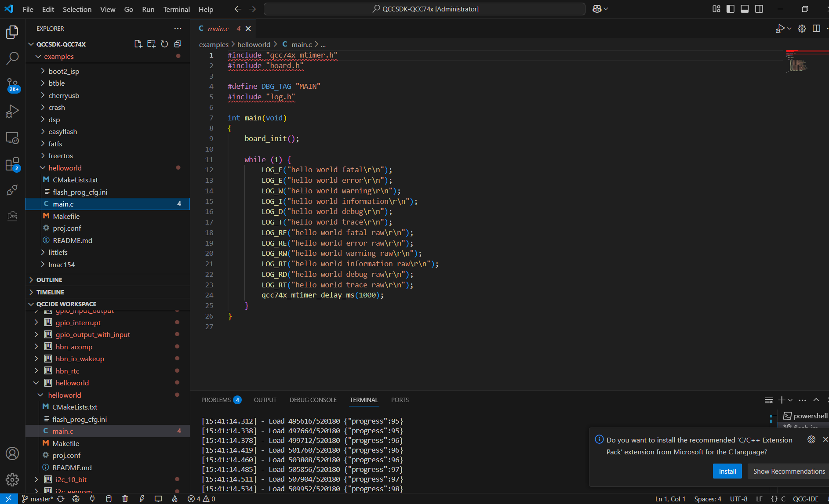The image size is (829, 504).
Task: Collapse the QCCIDE WORKSPACE section
Action: [108, 304]
